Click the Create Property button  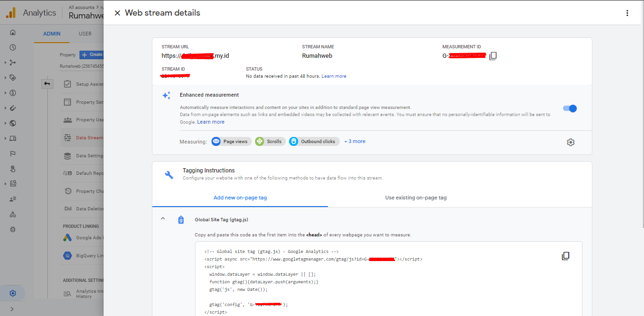[91, 54]
